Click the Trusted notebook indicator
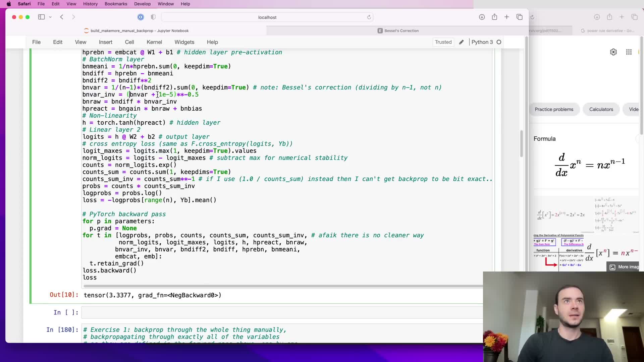The width and height of the screenshot is (644, 362). pos(443,42)
